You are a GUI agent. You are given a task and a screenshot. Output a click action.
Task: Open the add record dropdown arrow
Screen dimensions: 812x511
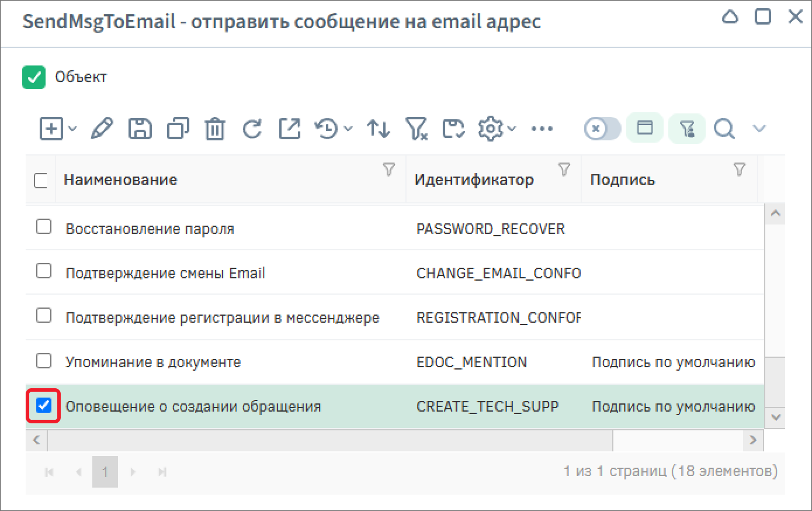[72, 128]
